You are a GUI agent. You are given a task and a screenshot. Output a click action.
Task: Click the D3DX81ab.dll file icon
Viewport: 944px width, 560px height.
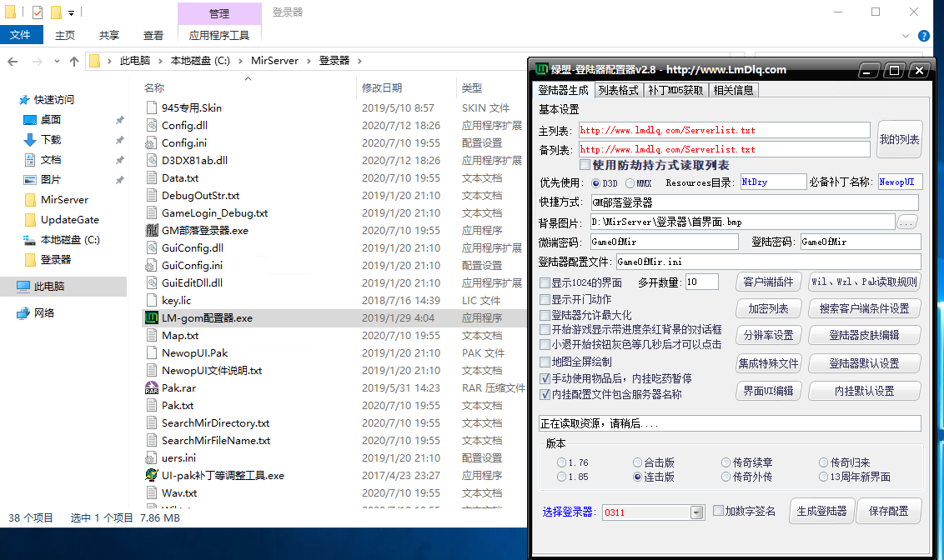coord(152,160)
